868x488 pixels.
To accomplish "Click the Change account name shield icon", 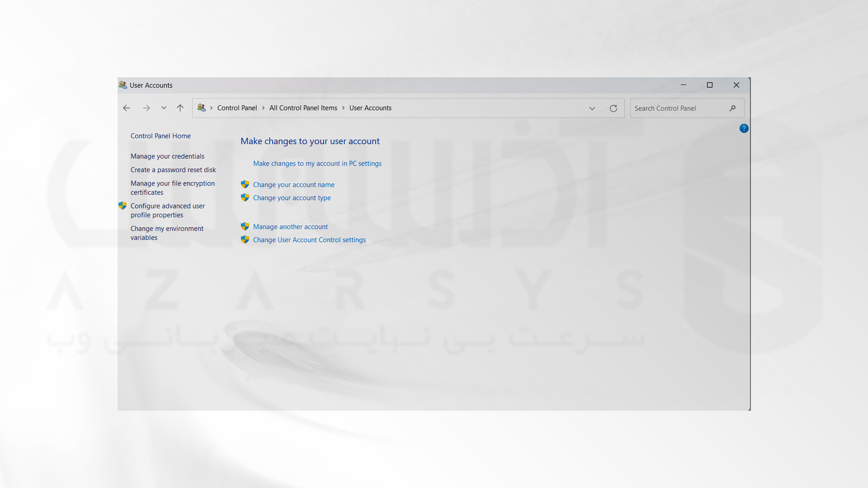I will (x=245, y=184).
